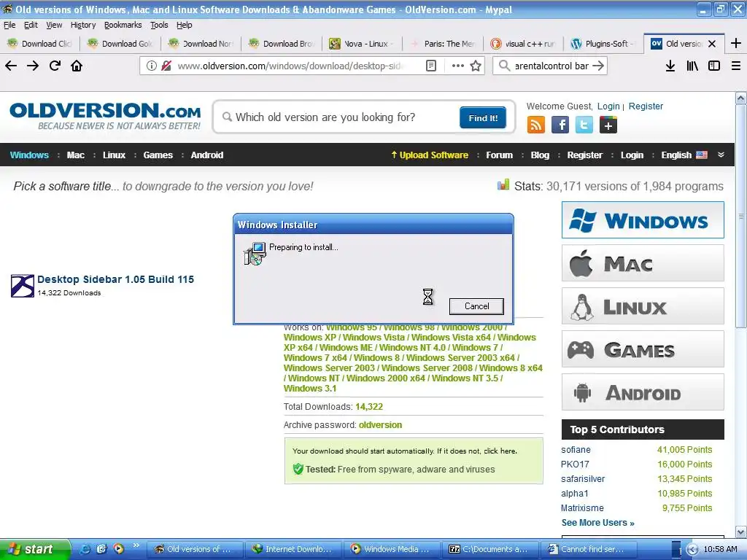Expand hidden system tray icons arrow
The image size is (747, 560).
click(693, 550)
